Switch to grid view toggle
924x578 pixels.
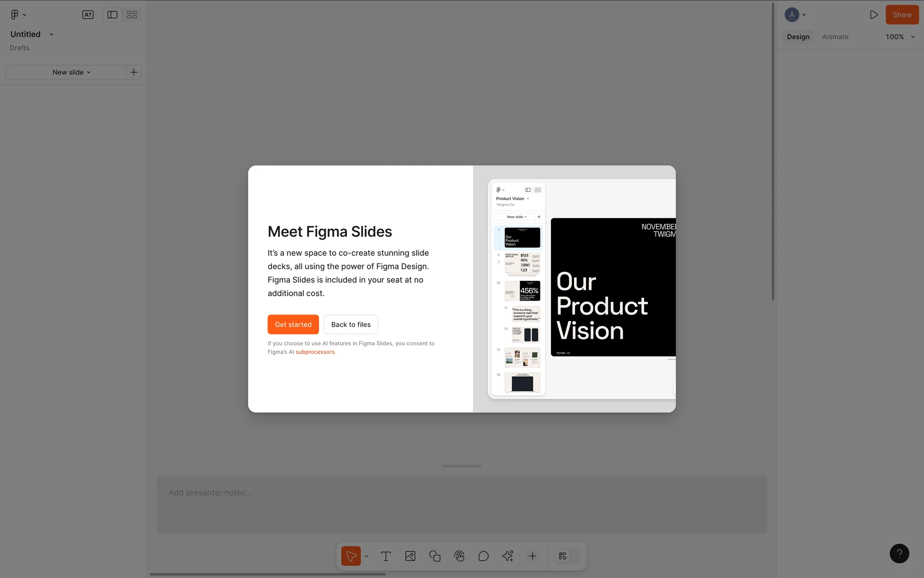(132, 14)
